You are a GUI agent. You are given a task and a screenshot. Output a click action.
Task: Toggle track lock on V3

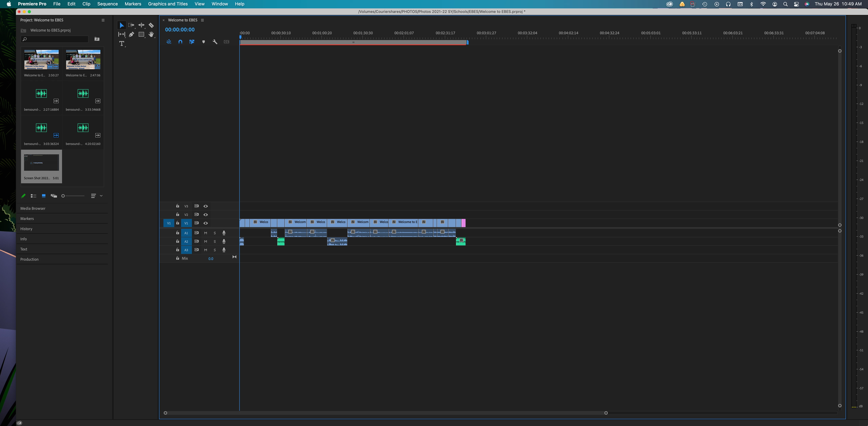177,206
